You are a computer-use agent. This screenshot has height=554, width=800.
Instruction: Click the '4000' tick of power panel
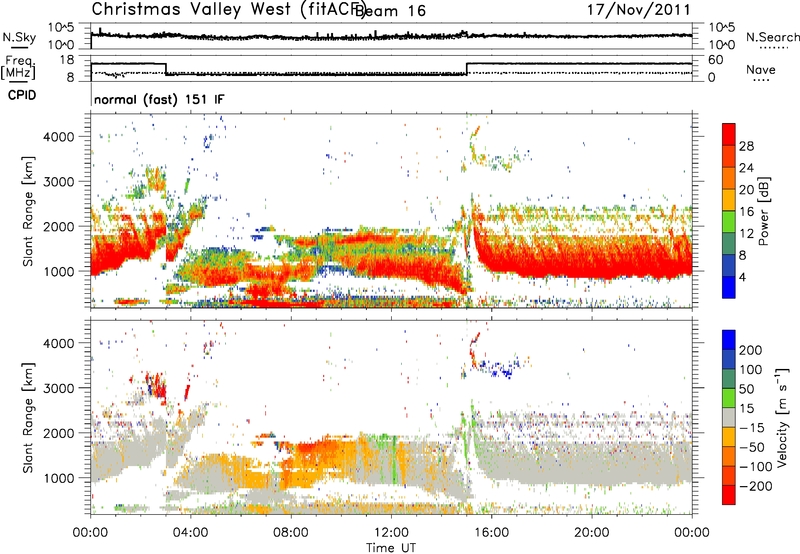pos(59,137)
